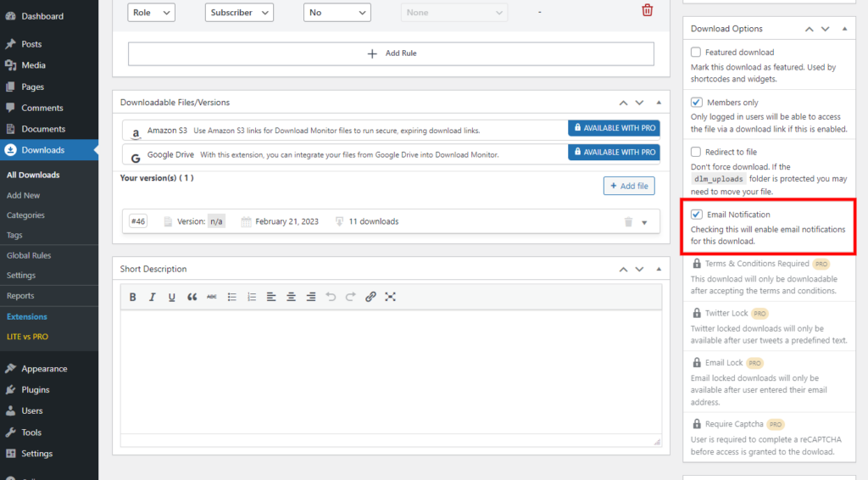The height and width of the screenshot is (480, 868).
Task: Center align text in editor
Action: (291, 297)
